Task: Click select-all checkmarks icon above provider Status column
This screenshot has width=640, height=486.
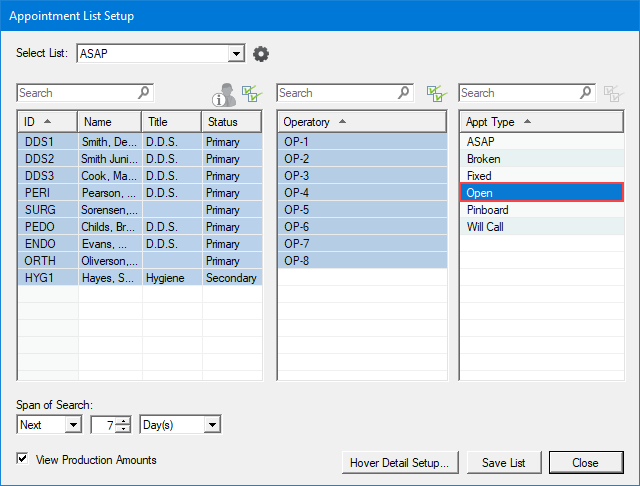Action: coord(251,93)
